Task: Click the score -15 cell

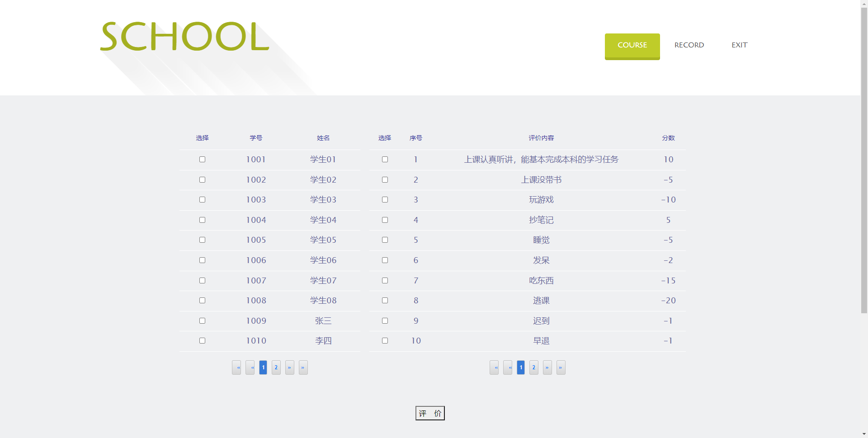Action: (x=668, y=281)
